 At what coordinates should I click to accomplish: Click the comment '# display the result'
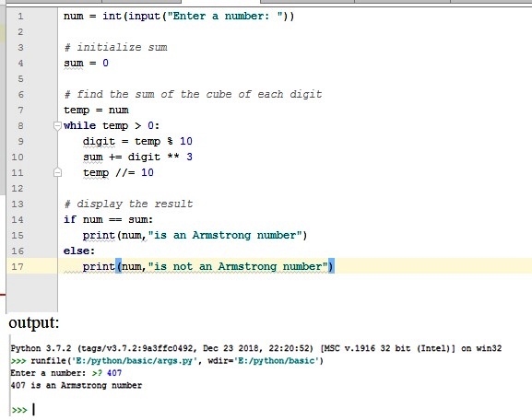click(128, 204)
